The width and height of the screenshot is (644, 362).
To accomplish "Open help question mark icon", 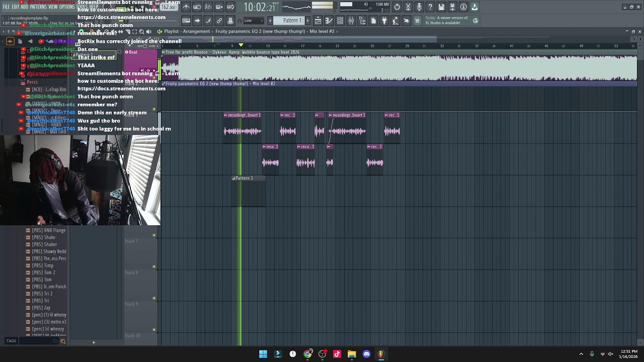I will coord(430,7).
